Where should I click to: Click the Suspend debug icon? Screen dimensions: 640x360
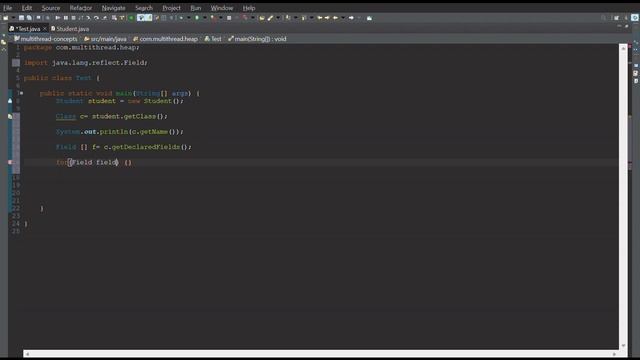66,18
